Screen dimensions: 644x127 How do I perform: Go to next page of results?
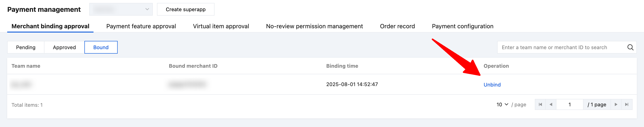616,105
